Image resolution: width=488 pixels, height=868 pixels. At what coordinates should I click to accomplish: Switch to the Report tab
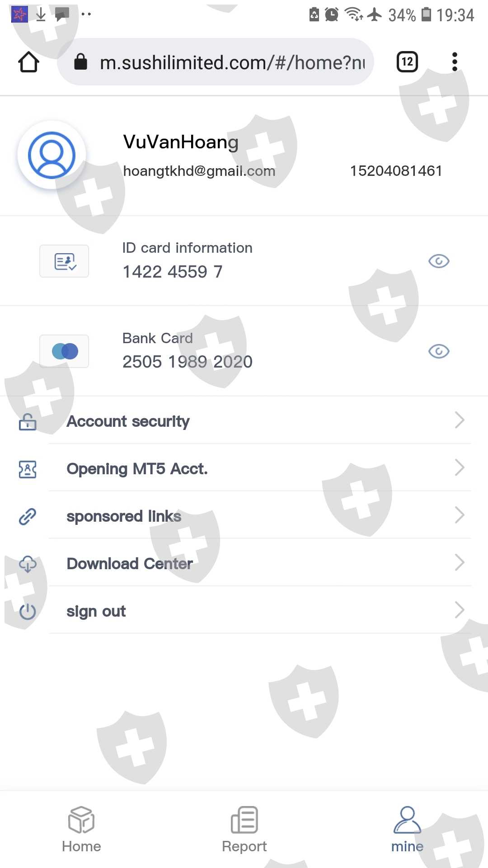pyautogui.click(x=244, y=830)
